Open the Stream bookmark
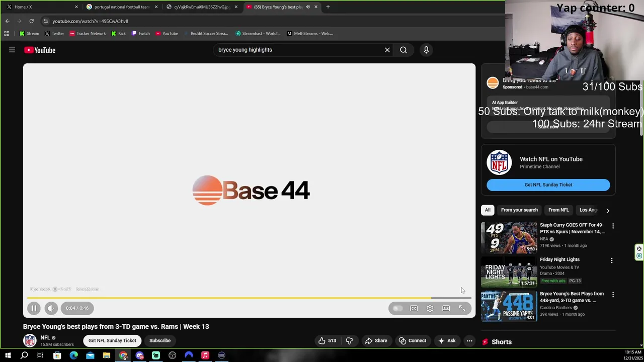 29,34
